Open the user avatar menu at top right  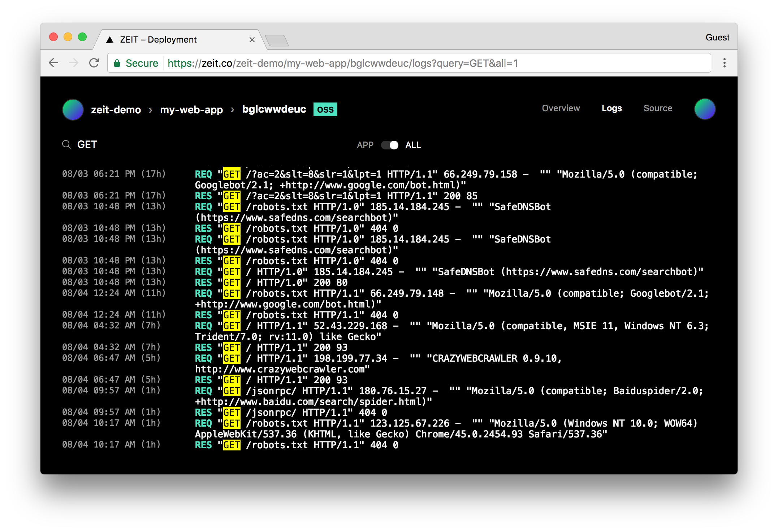705,109
